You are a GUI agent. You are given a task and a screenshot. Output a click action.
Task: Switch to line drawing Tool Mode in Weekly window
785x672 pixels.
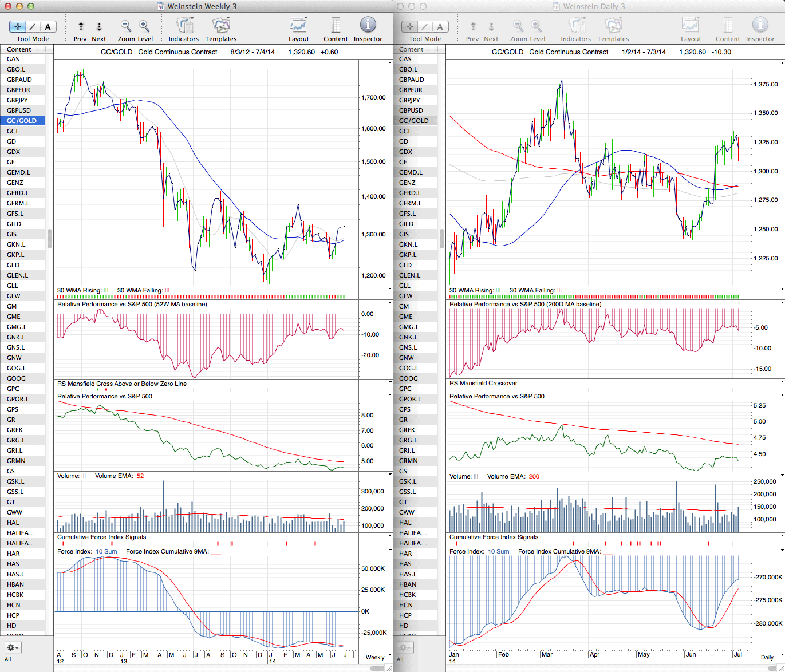(33, 27)
